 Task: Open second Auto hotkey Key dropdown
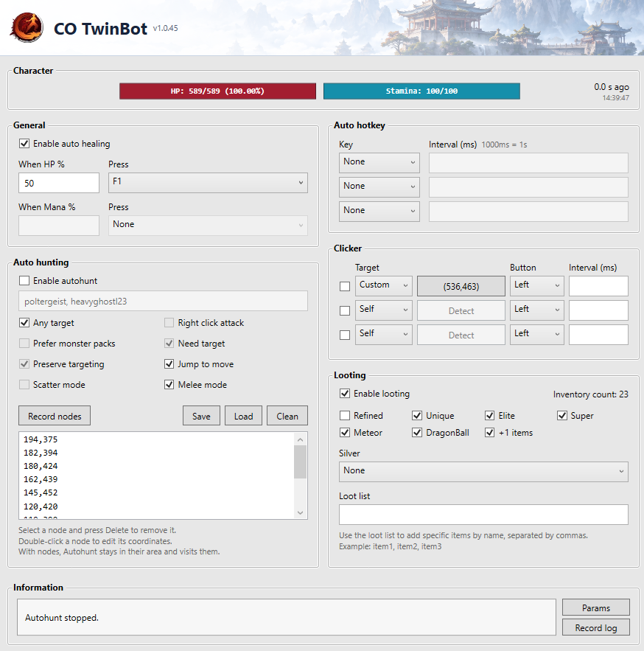379,187
